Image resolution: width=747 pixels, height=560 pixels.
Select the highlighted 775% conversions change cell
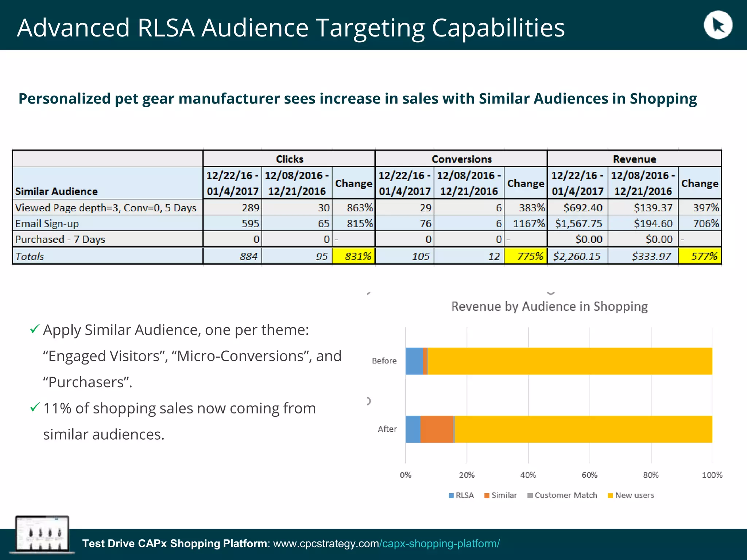526,256
